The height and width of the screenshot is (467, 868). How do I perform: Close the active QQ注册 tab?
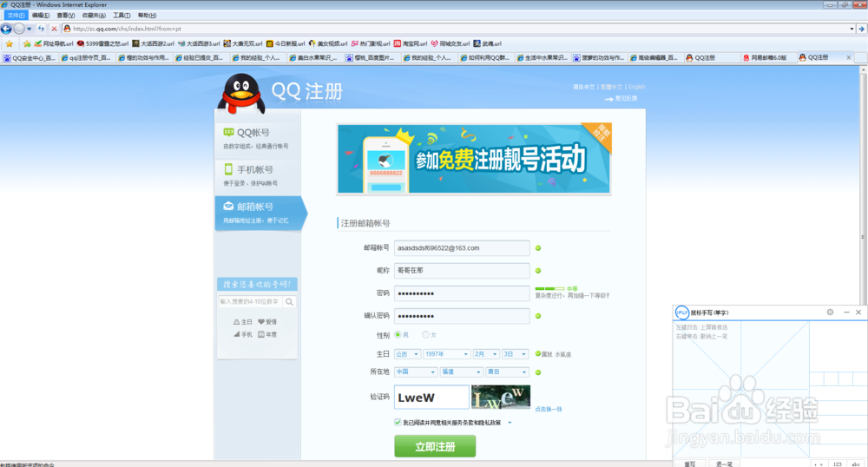[849, 57]
